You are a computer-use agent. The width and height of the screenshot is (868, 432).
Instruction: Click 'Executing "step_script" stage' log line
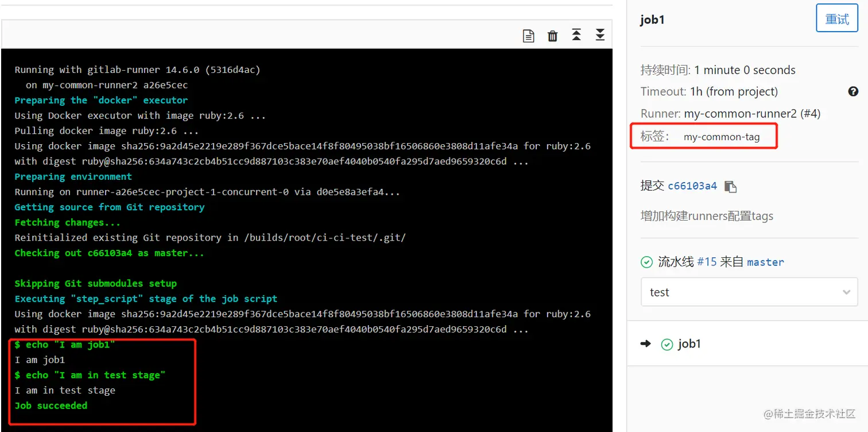[146, 299]
